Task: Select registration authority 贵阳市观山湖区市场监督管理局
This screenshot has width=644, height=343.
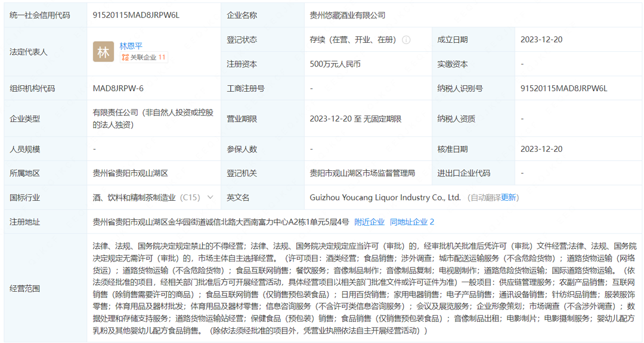Action: pos(363,173)
